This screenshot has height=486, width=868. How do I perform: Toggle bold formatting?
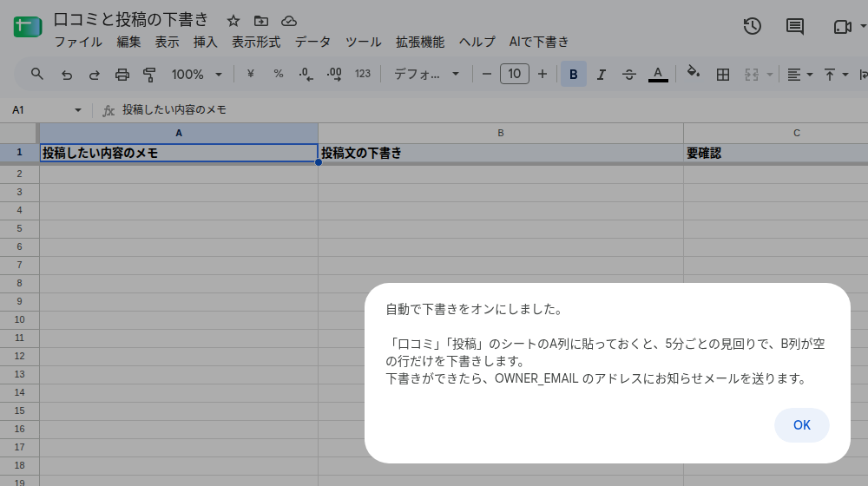[574, 74]
